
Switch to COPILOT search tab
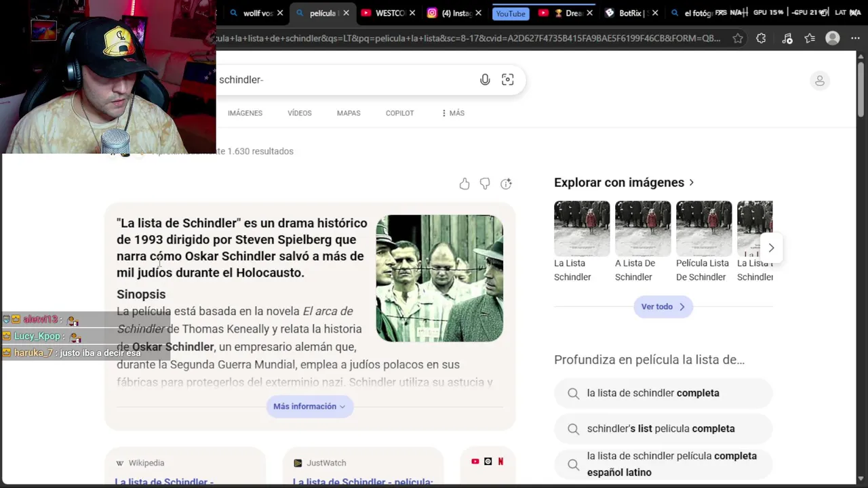tap(399, 113)
